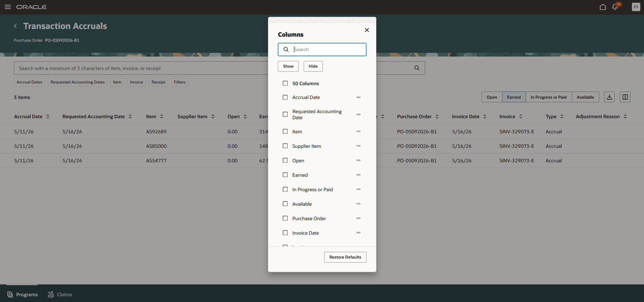Focus the item, invoice, or receipt search field

(x=219, y=68)
